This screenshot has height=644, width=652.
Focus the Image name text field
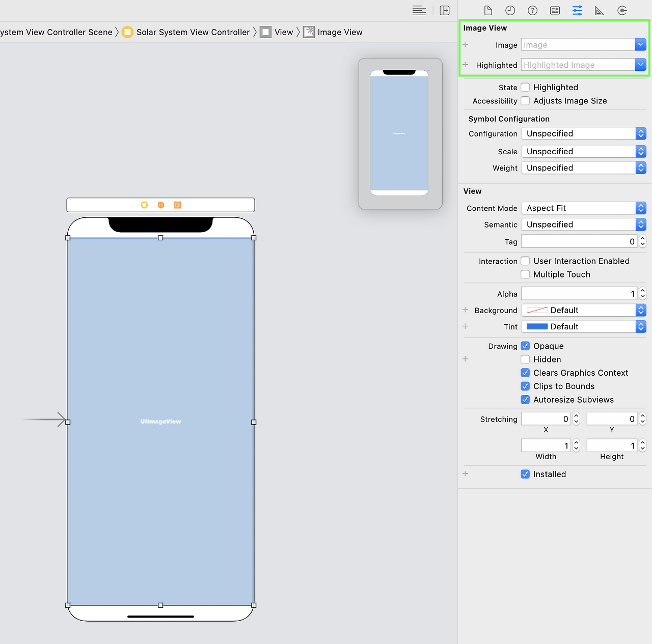point(578,45)
